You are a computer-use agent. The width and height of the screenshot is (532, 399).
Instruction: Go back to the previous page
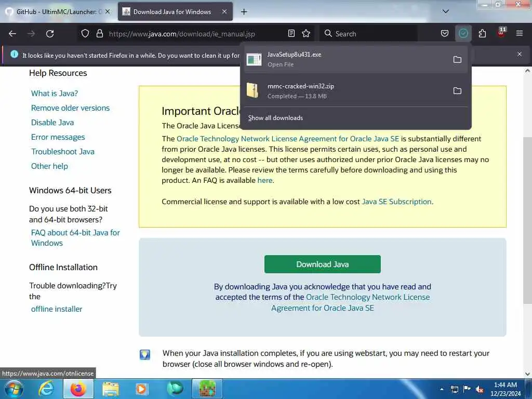pyautogui.click(x=12, y=34)
